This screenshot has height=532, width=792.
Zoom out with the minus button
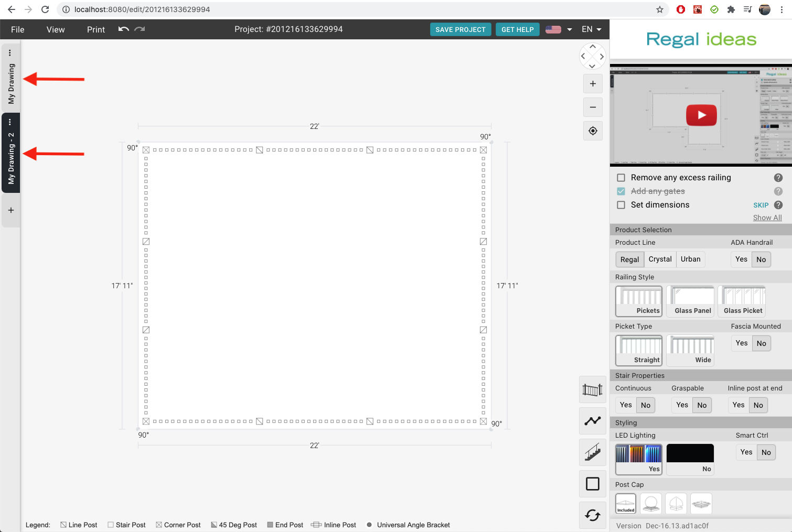pos(593,107)
